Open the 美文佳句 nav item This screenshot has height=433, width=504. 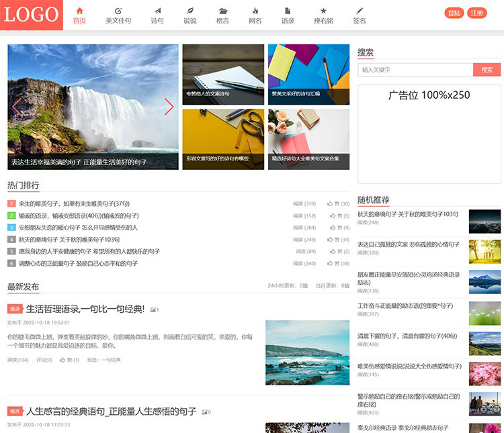click(118, 11)
